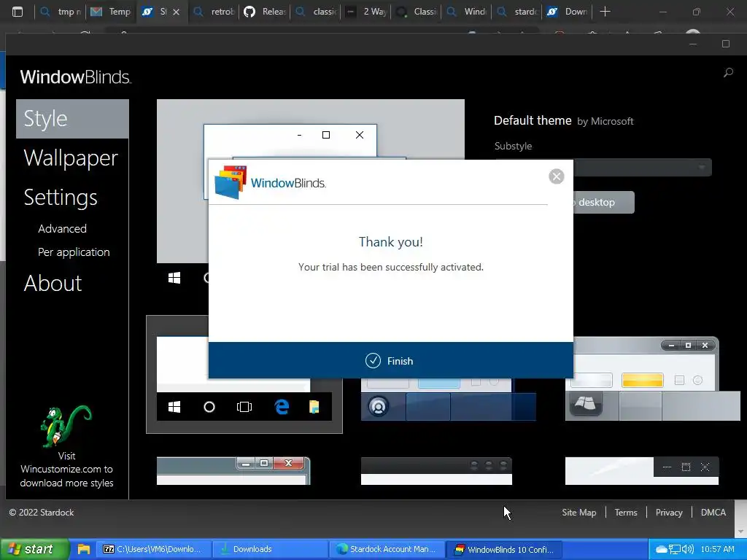Screen dimensions: 747x560
Task: Open the Wallpaper section
Action: pos(71,157)
